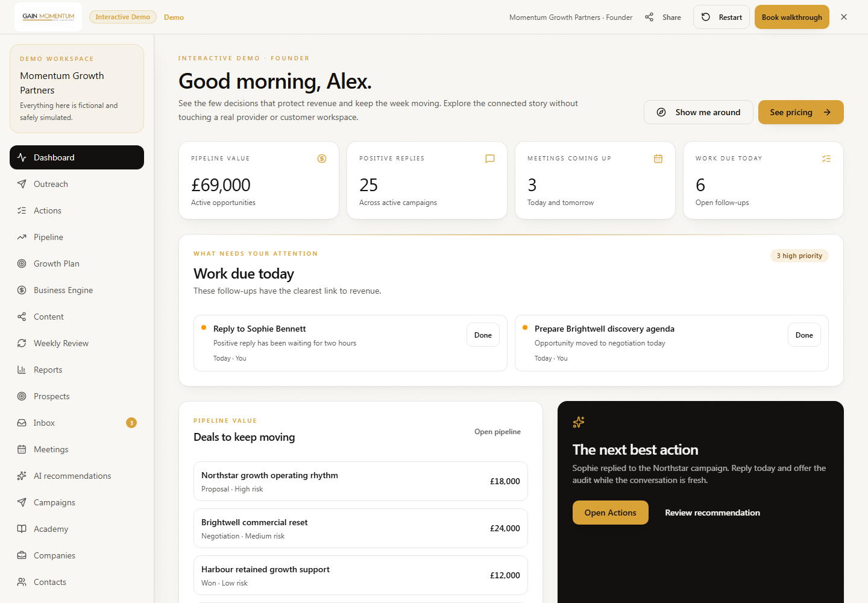Open the Northstar growth operating rhythm deal
868x603 pixels.
coord(360,481)
